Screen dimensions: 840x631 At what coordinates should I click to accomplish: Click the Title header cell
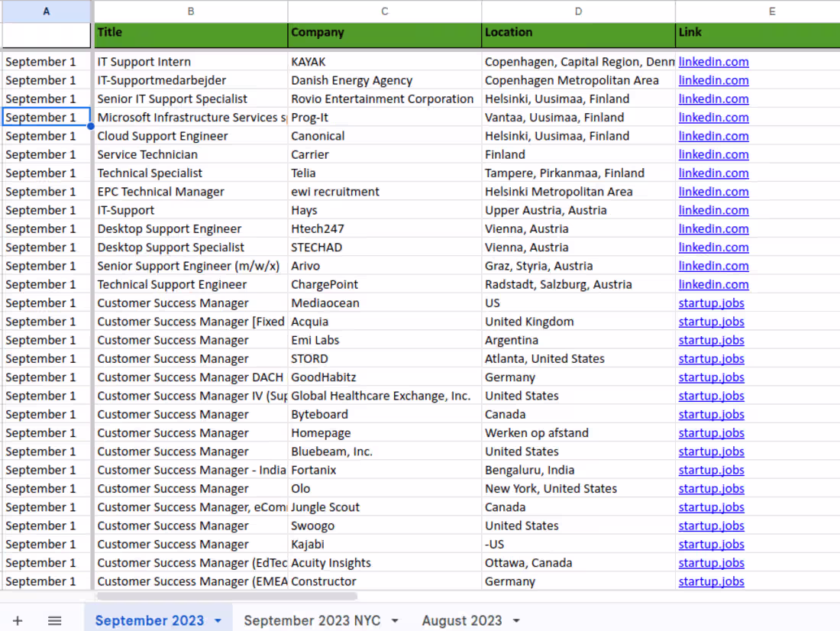(191, 35)
